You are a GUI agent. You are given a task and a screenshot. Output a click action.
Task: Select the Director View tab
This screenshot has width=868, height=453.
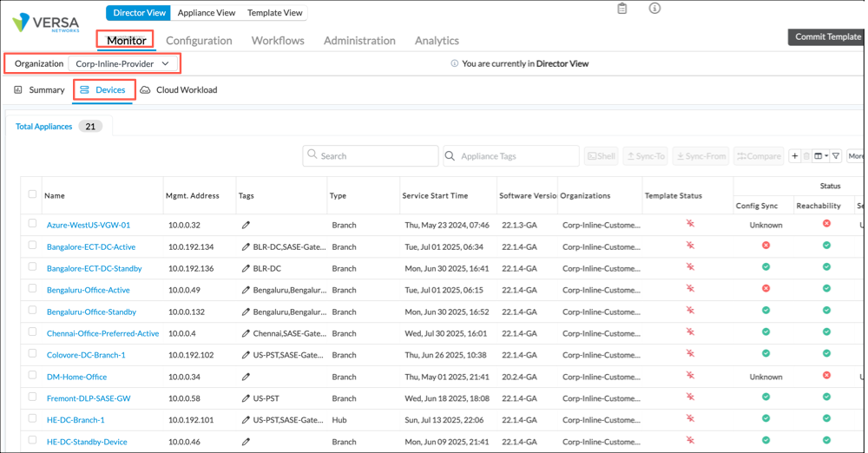[139, 13]
